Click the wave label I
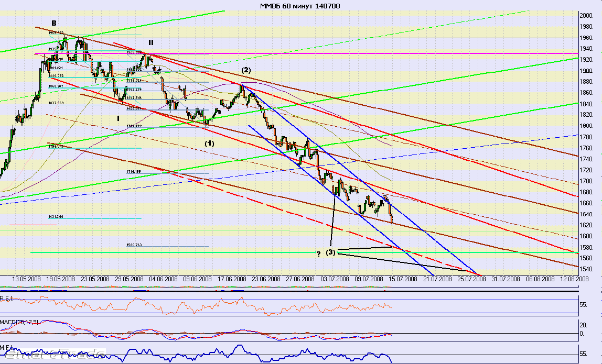The width and height of the screenshot is (602, 364). coord(118,119)
